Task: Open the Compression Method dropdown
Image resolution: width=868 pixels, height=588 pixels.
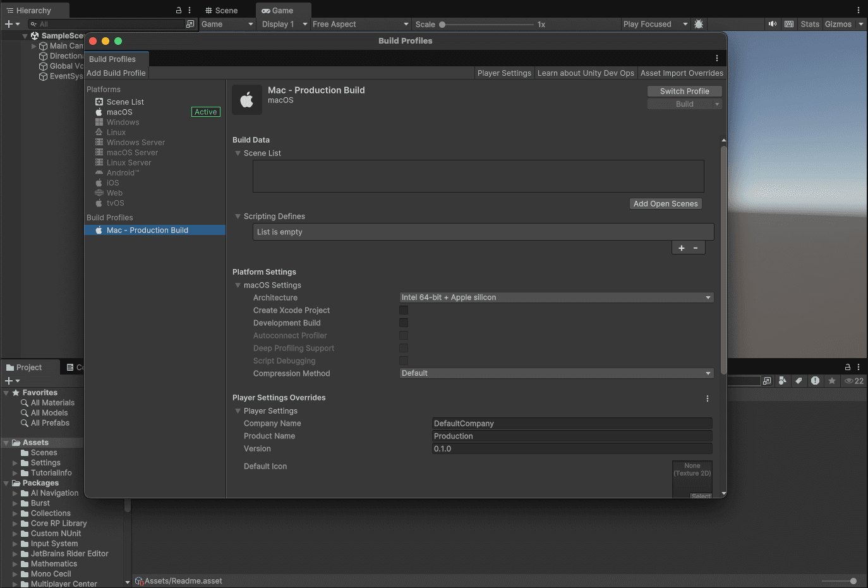Action: coord(556,373)
